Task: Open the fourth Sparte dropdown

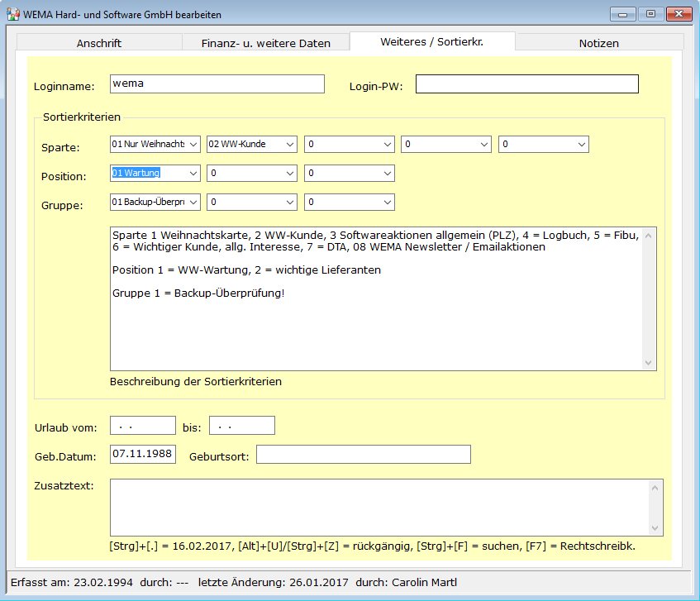Action: point(446,144)
